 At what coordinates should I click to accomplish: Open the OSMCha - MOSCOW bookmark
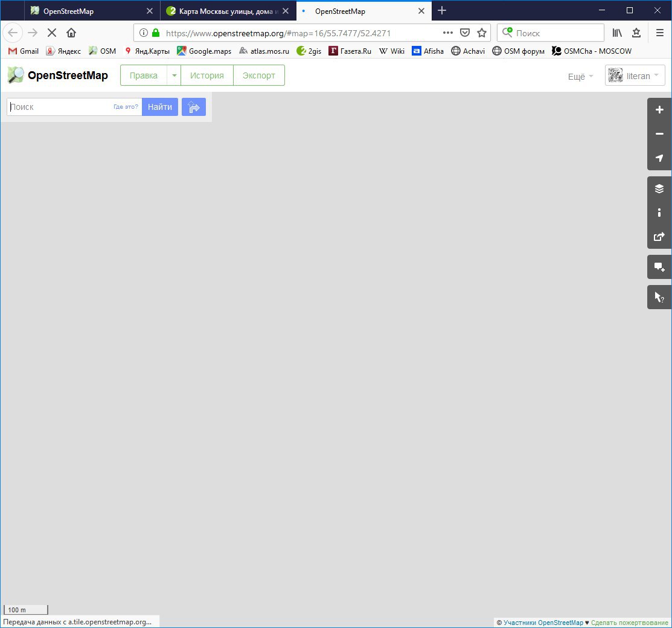coord(592,51)
